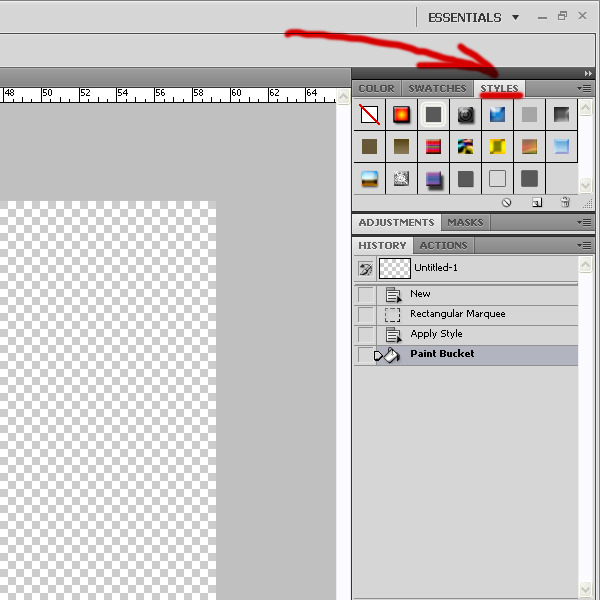Screen dimensions: 600x600
Task: Click the Paint Bucket history state icon
Action: pyautogui.click(x=391, y=355)
